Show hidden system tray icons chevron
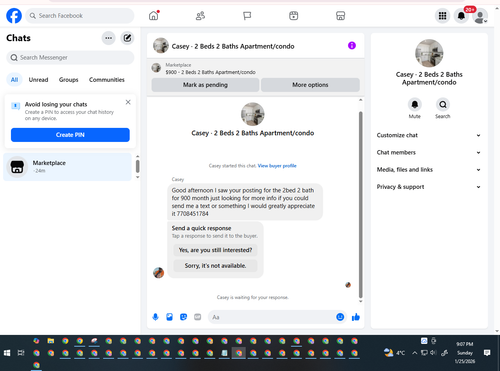Image resolution: width=500 pixels, height=371 pixels. 414,353
